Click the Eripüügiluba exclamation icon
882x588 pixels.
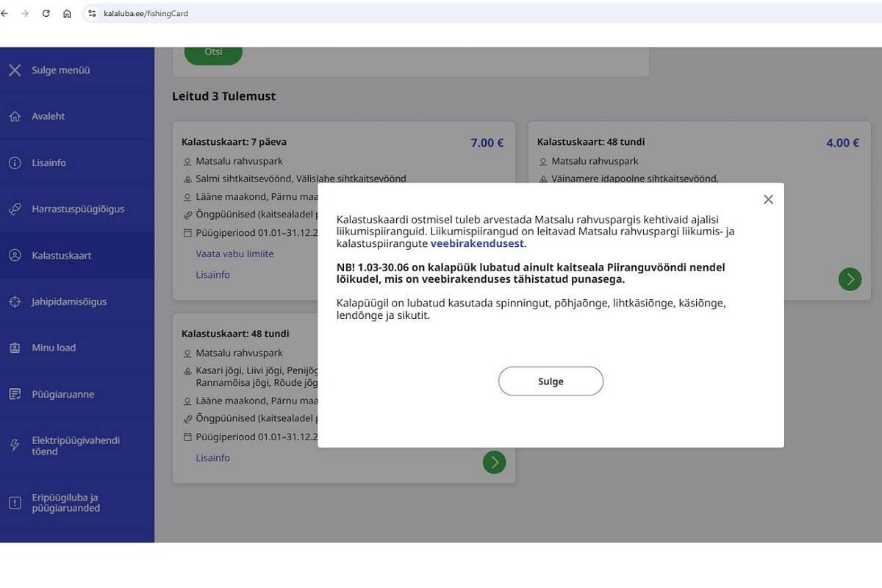pos(15,503)
